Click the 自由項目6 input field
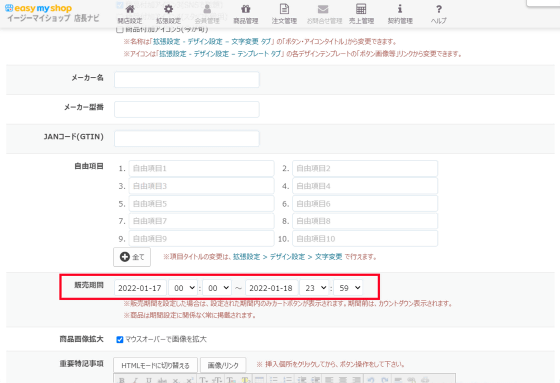 click(365, 204)
